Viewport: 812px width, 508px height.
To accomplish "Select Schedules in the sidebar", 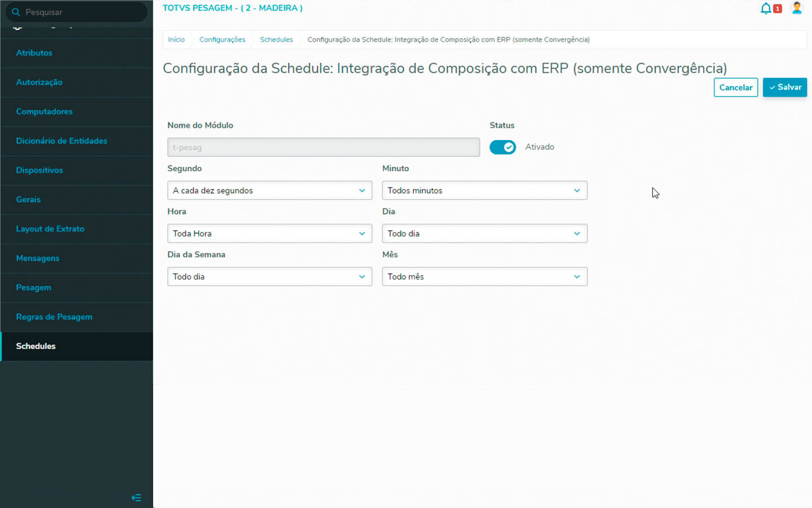I will [36, 346].
